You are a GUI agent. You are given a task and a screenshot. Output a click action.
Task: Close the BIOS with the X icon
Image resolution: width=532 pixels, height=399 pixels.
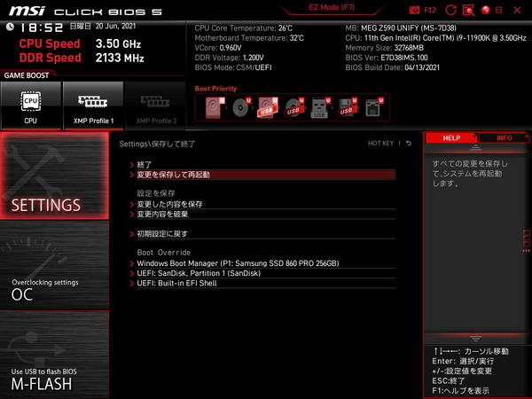[x=517, y=10]
